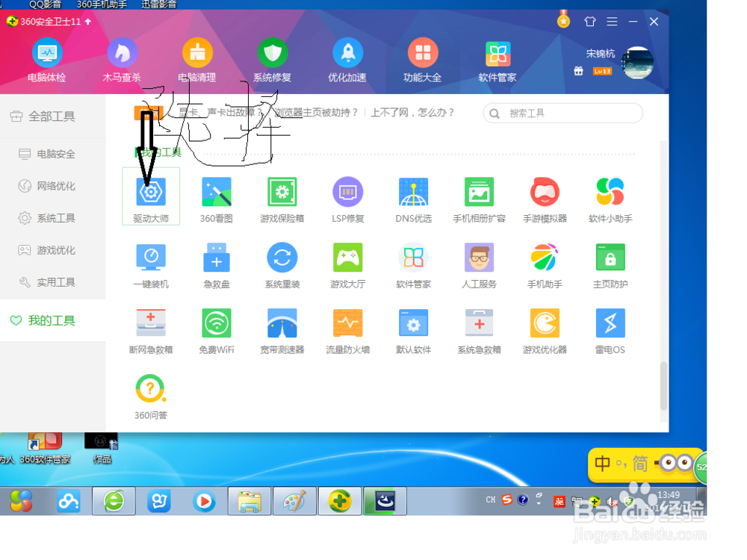Open the 游戏大厅 game hall
The height and width of the screenshot is (560, 747).
click(348, 266)
